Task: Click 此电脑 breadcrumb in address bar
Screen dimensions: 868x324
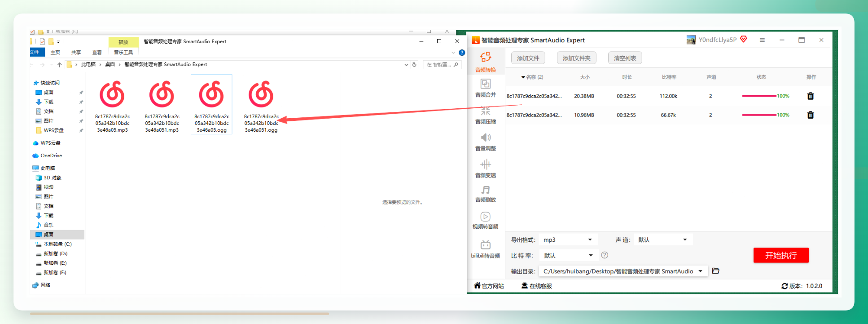Action: (x=88, y=65)
